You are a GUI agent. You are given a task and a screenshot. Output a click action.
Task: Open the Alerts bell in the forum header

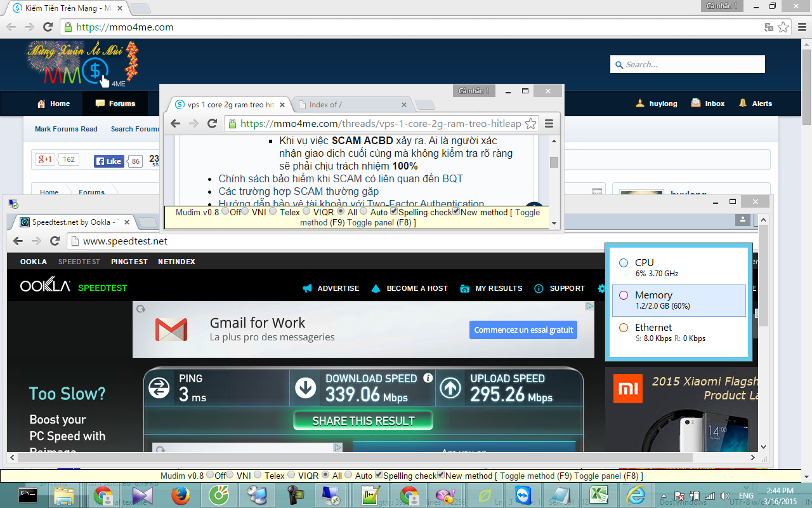[756, 104]
